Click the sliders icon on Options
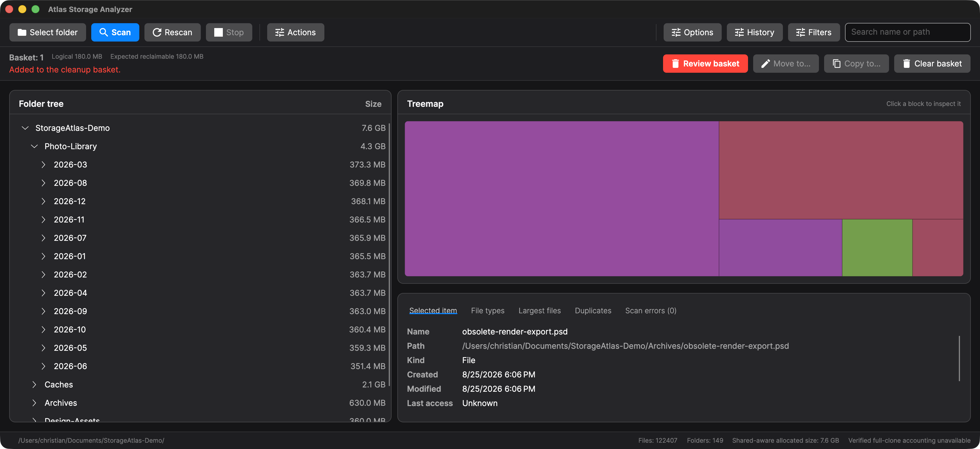Viewport: 980px width, 449px height. pos(676,32)
